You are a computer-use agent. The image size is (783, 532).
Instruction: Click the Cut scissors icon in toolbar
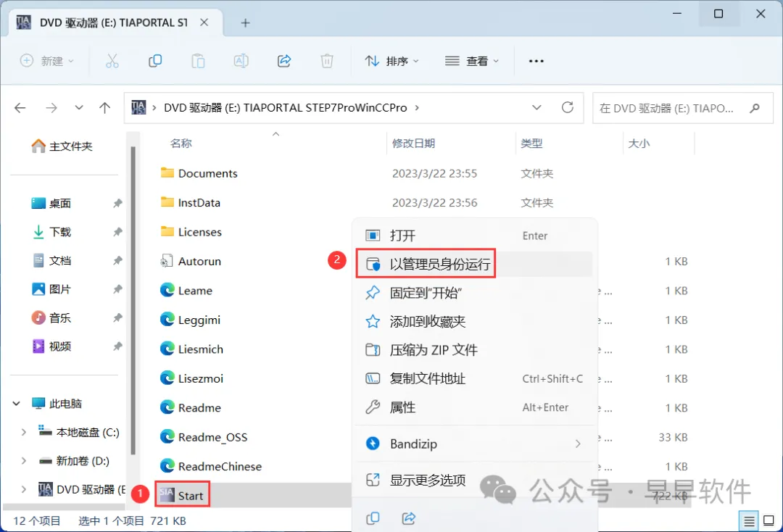(x=112, y=61)
